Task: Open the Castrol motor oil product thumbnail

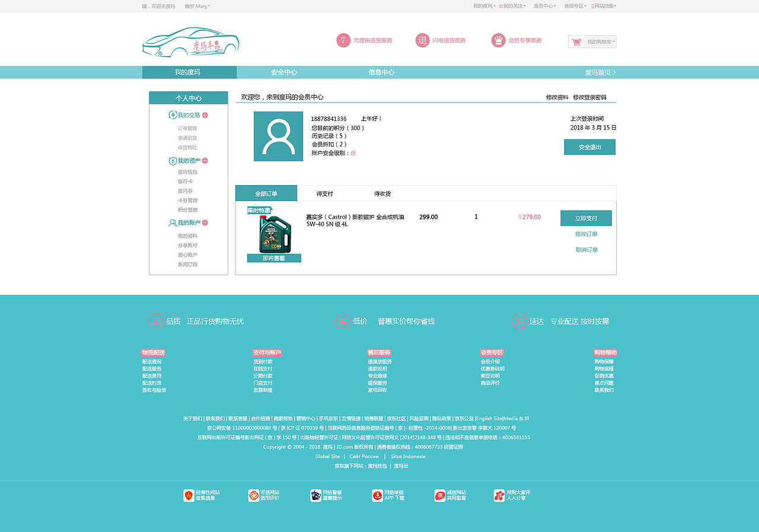Action: pos(275,234)
